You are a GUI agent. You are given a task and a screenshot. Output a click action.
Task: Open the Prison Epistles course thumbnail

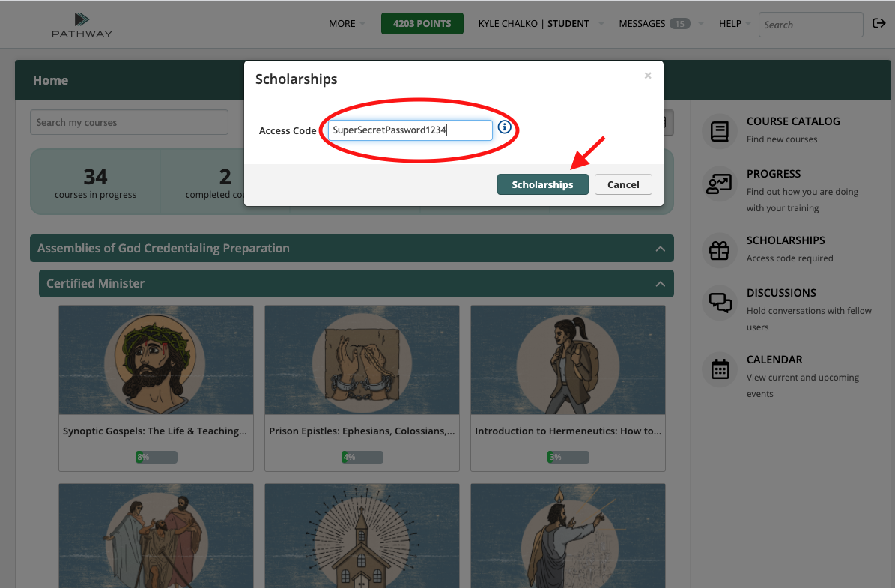pos(362,360)
